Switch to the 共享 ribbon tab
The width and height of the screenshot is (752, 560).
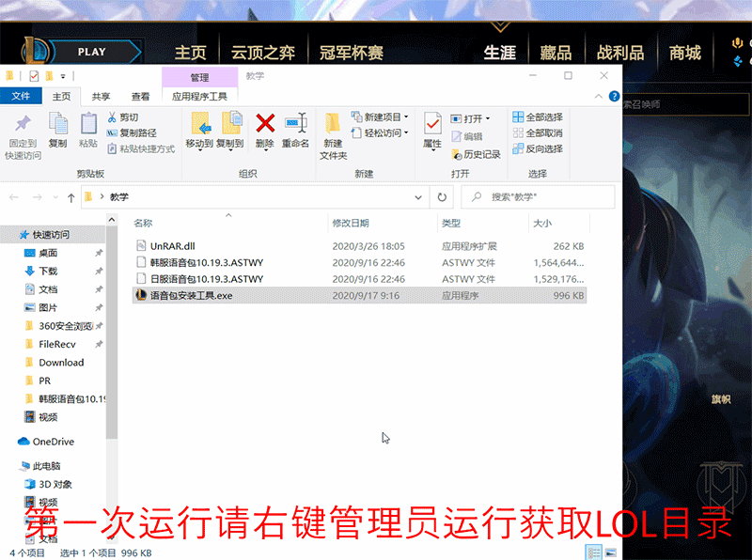click(101, 97)
